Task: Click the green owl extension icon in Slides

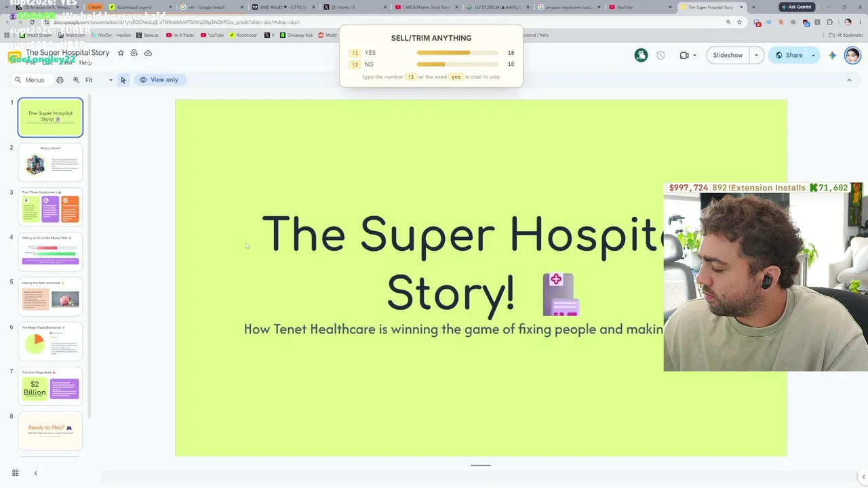Action: (x=641, y=55)
